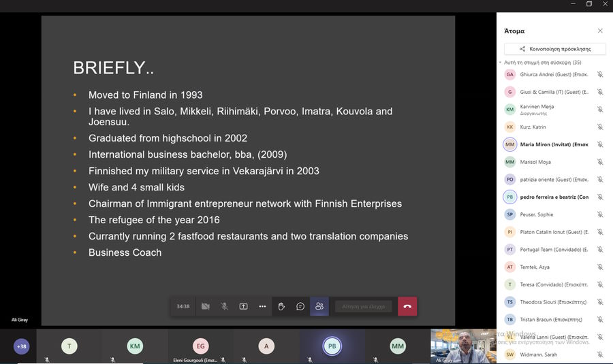This screenshot has height=364, width=613.
Task: Hide the participants panel via people icon
Action: point(319,307)
